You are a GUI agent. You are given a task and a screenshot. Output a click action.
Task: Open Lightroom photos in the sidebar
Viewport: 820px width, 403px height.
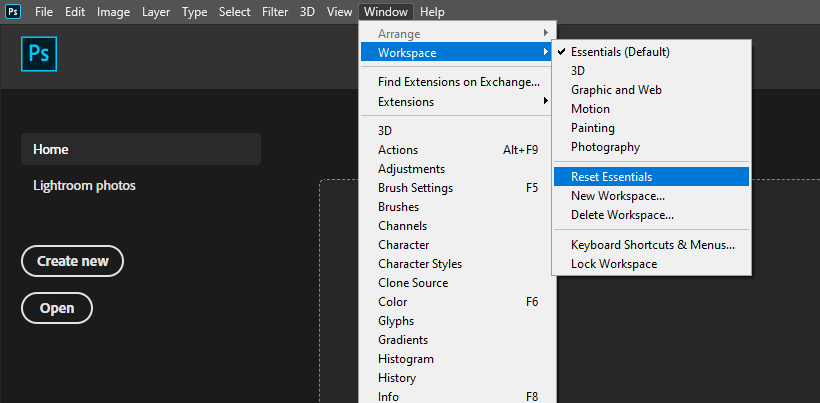pyautogui.click(x=84, y=185)
